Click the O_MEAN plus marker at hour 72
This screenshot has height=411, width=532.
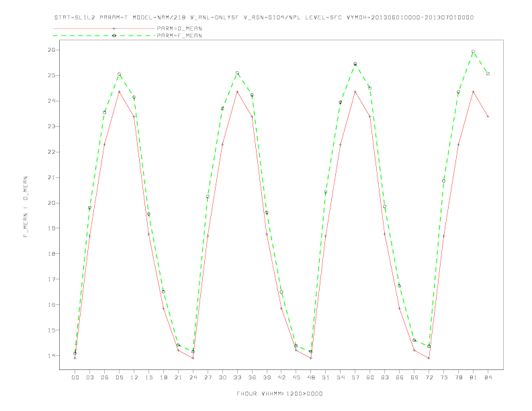[429, 358]
